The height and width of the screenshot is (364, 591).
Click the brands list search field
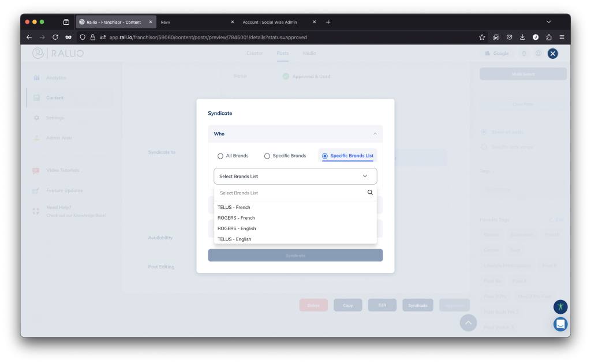pyautogui.click(x=290, y=193)
